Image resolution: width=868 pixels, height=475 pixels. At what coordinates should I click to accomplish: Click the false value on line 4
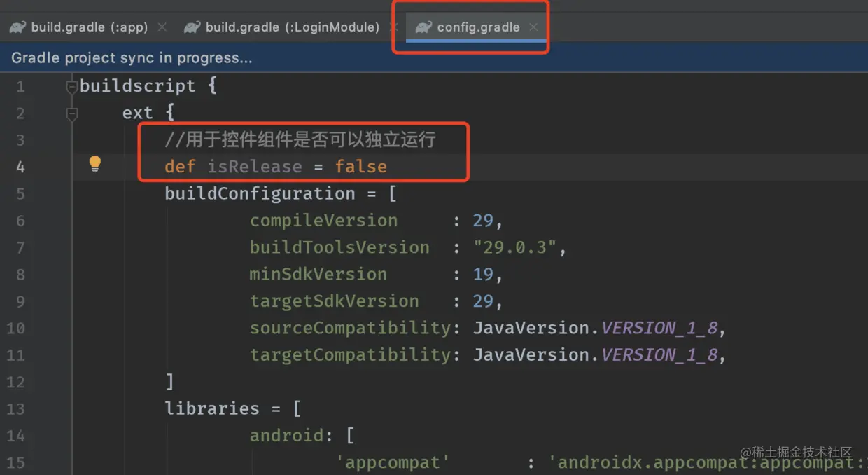(361, 167)
